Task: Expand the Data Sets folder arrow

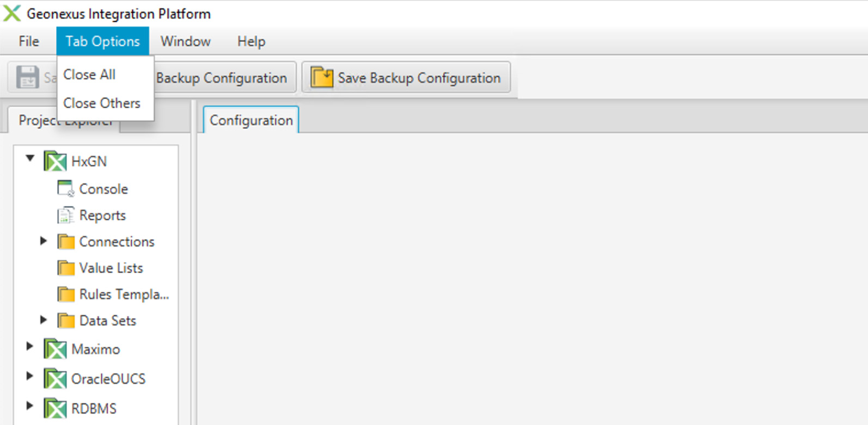Action: [44, 319]
